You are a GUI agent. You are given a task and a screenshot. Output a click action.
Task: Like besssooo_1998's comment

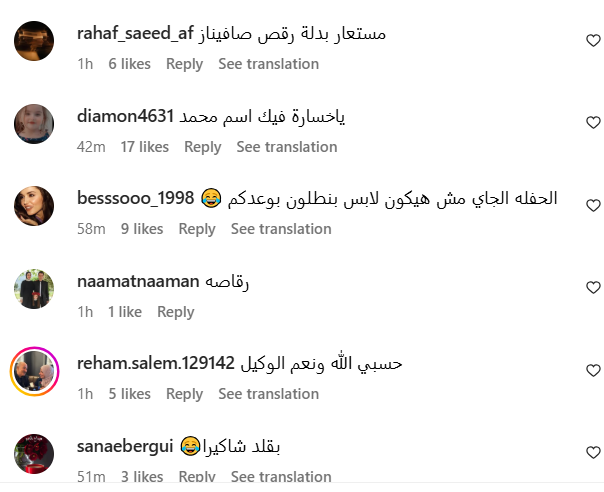[593, 205]
